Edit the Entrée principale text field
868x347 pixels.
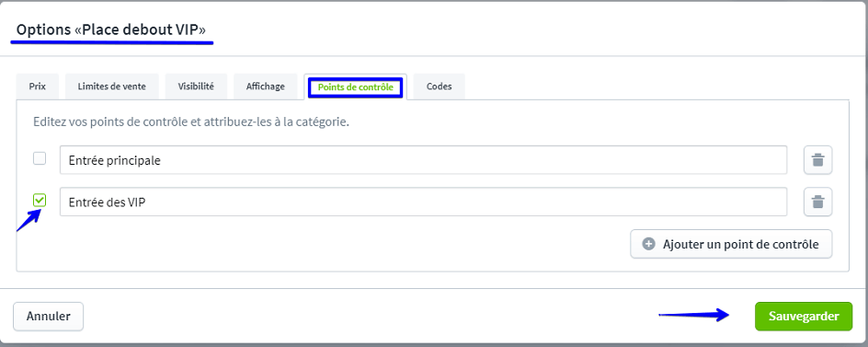424,160
